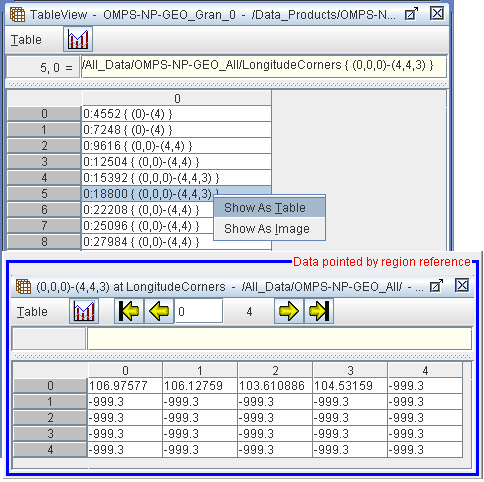Advance to next page with right yellow arrow
Viewport: 484px width, 482px height.
click(x=289, y=311)
